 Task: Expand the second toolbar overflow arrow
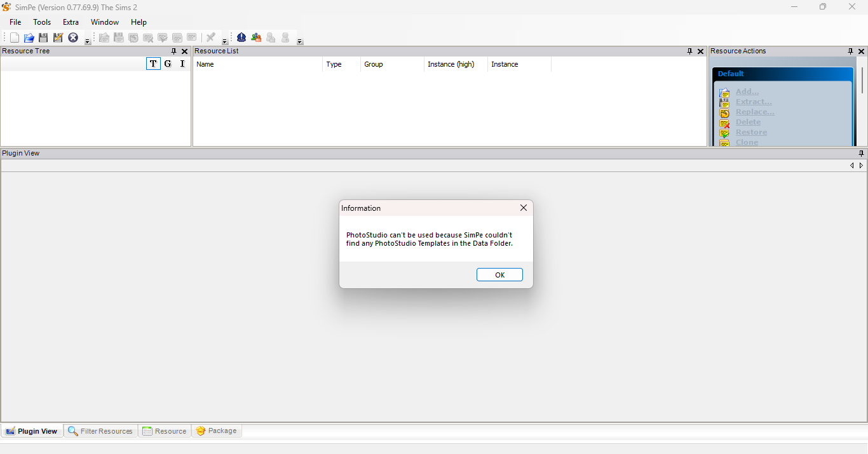tap(225, 42)
